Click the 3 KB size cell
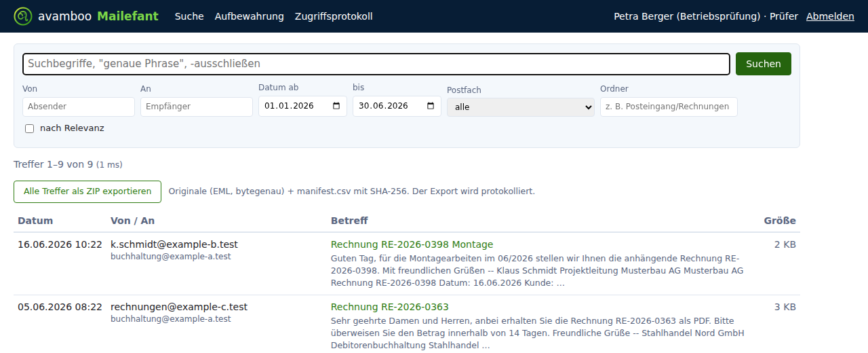Viewport: 868px width, 353px height. [785, 307]
